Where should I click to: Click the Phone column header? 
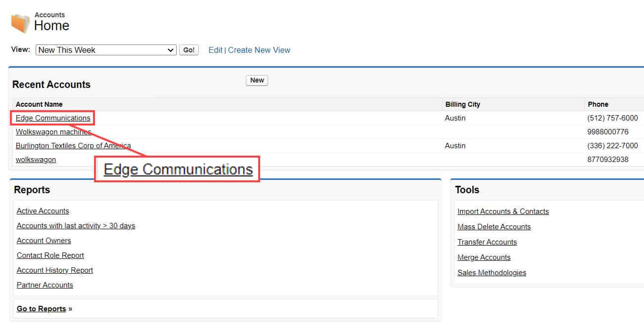click(598, 104)
